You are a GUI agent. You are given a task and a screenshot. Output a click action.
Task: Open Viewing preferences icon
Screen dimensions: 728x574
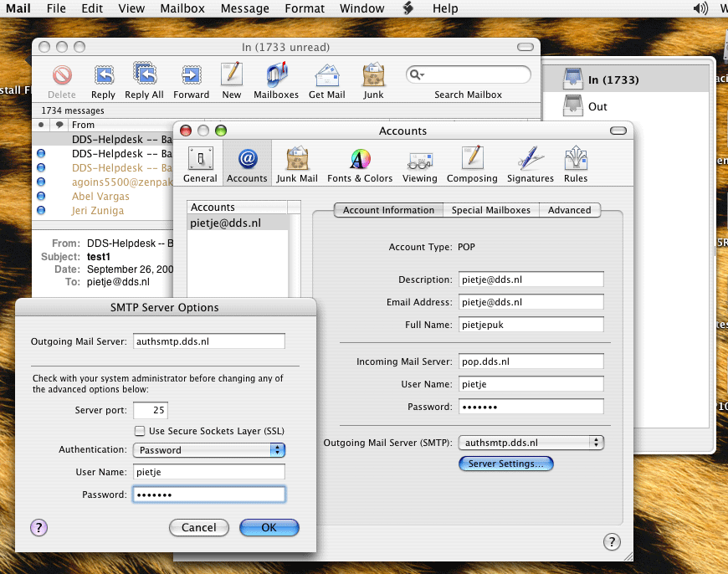[x=420, y=161]
